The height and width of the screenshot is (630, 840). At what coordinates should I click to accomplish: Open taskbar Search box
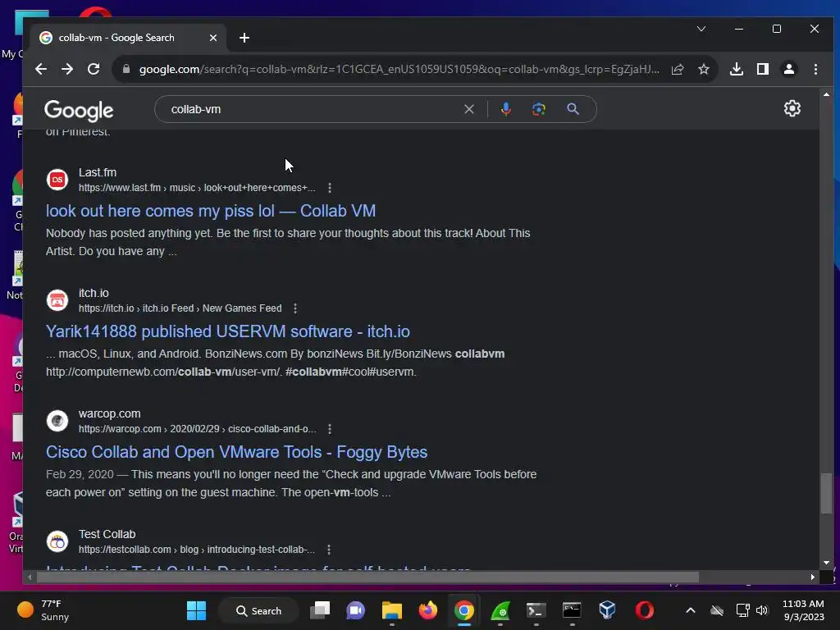point(258,610)
